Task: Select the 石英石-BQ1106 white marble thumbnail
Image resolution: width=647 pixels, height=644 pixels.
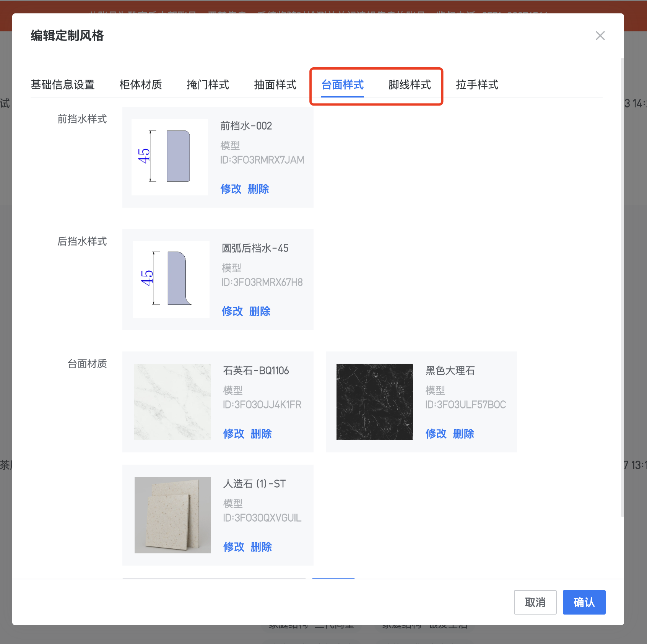Action: [172, 402]
